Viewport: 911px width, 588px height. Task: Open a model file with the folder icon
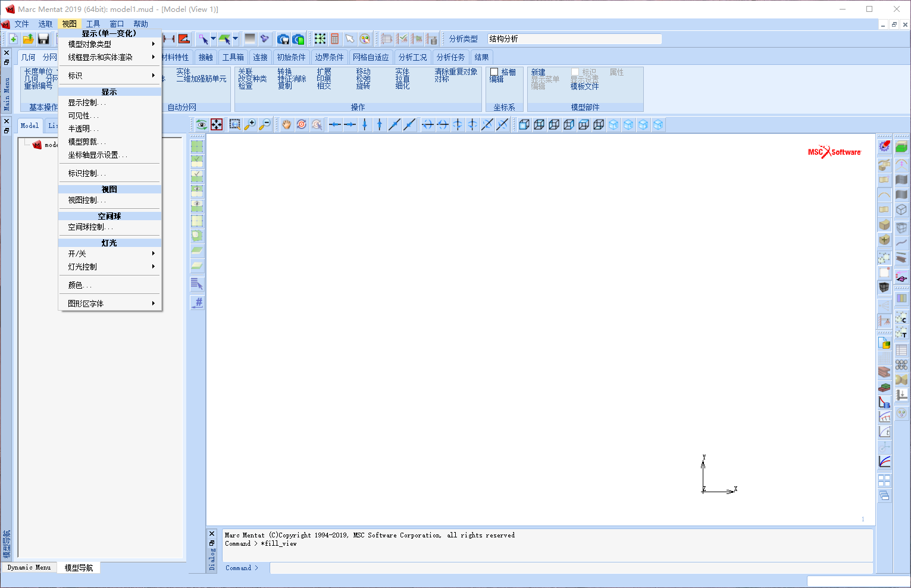pos(28,39)
